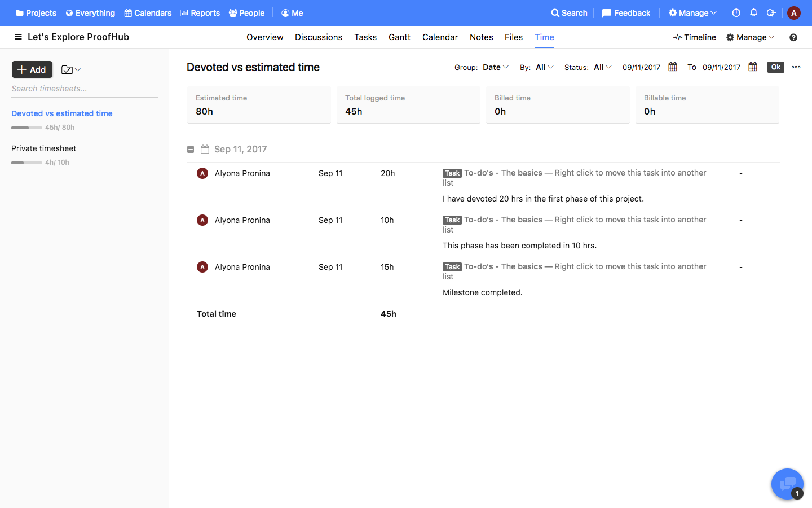
Task: Focus the Search timesheets field
Action: click(85, 89)
